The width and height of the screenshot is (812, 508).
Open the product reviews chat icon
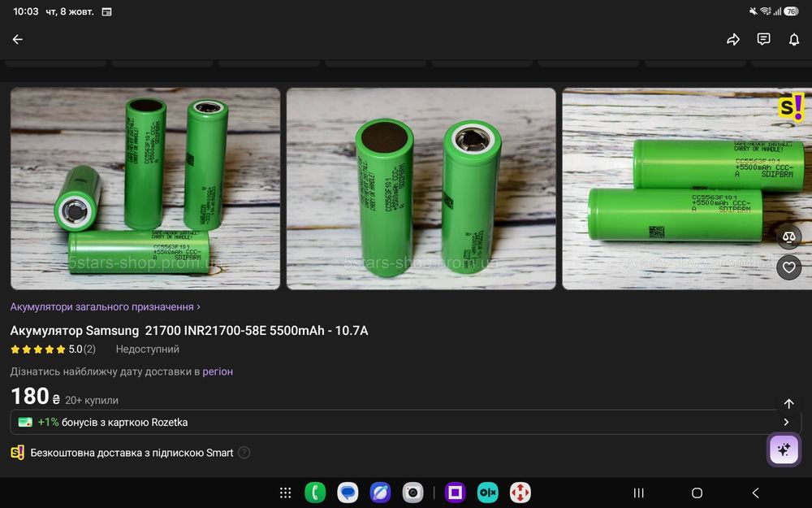click(764, 39)
